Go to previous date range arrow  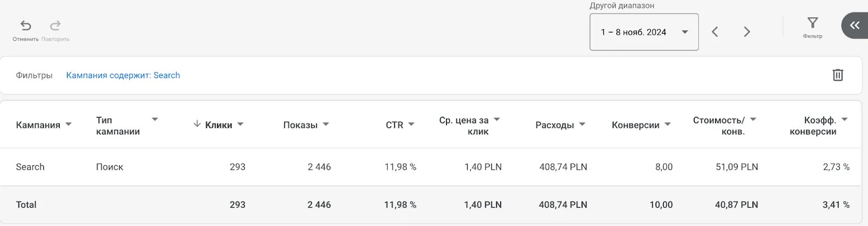(x=715, y=32)
